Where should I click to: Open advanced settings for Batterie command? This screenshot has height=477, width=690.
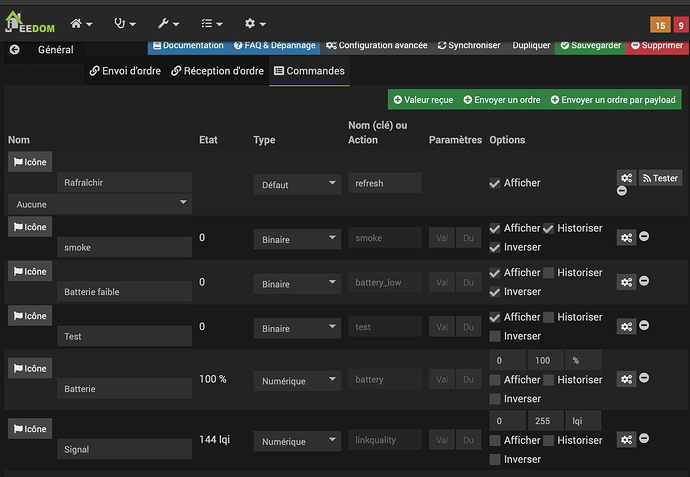tap(626, 379)
